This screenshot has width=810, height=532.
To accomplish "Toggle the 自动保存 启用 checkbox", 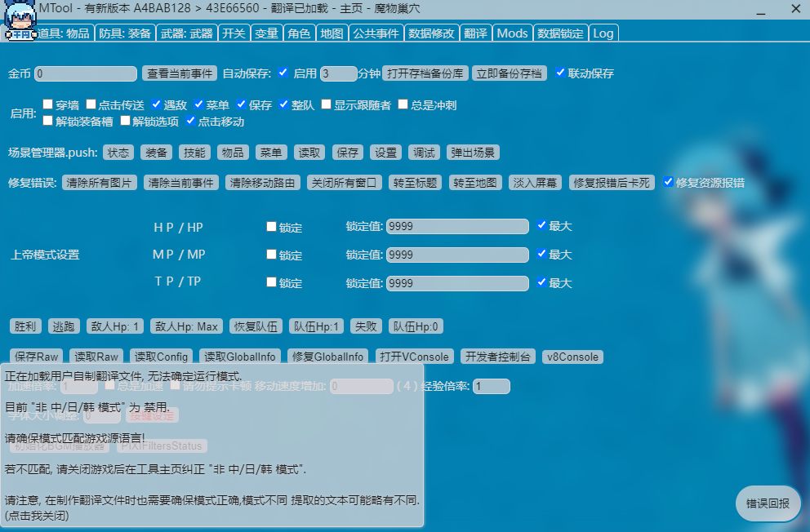I will pyautogui.click(x=283, y=73).
